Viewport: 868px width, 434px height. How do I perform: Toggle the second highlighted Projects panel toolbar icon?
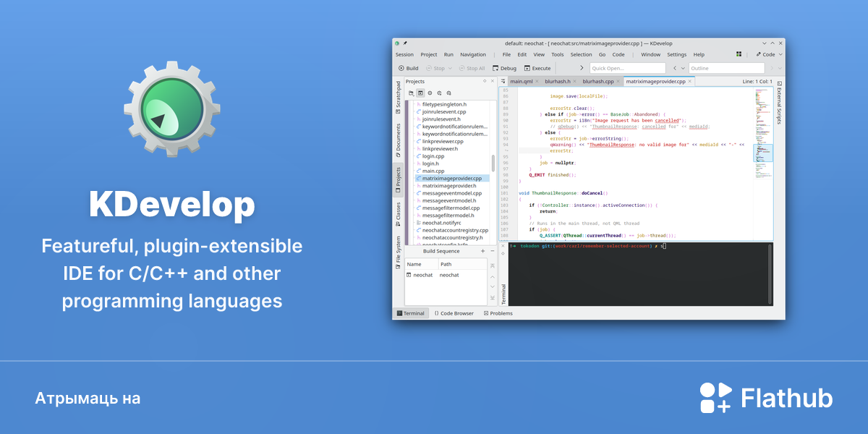(420, 93)
